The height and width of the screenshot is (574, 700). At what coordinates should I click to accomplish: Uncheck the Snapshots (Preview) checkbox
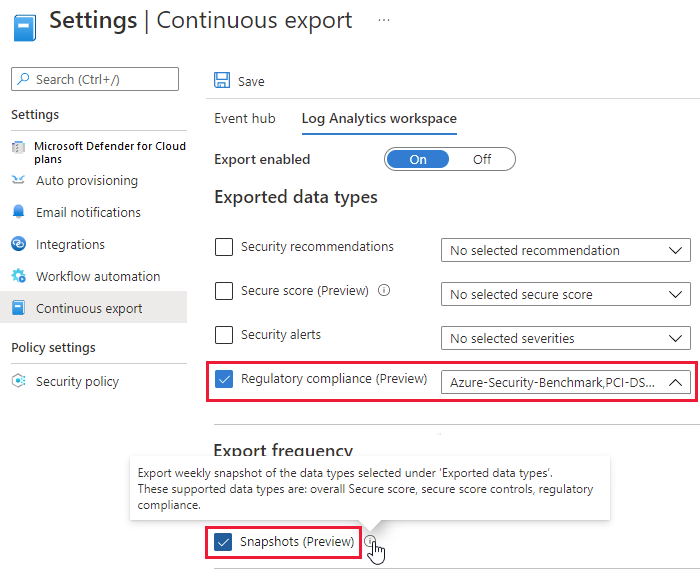pos(224,542)
